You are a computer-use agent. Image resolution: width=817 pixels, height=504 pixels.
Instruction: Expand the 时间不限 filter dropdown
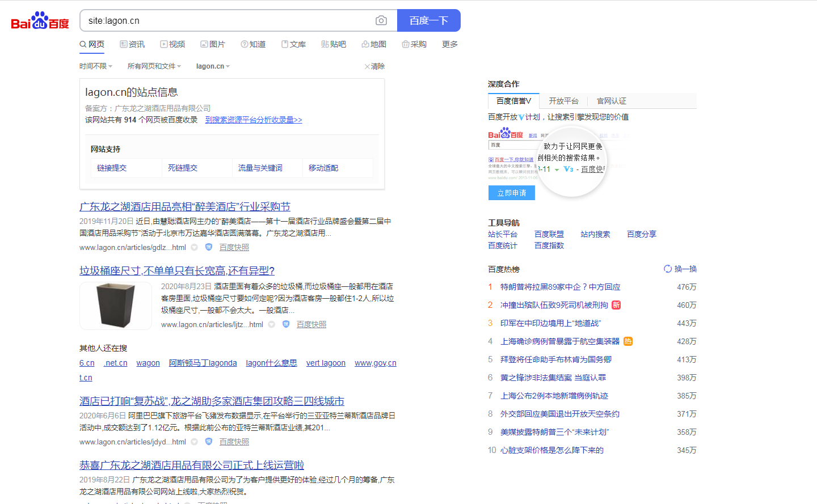click(96, 66)
